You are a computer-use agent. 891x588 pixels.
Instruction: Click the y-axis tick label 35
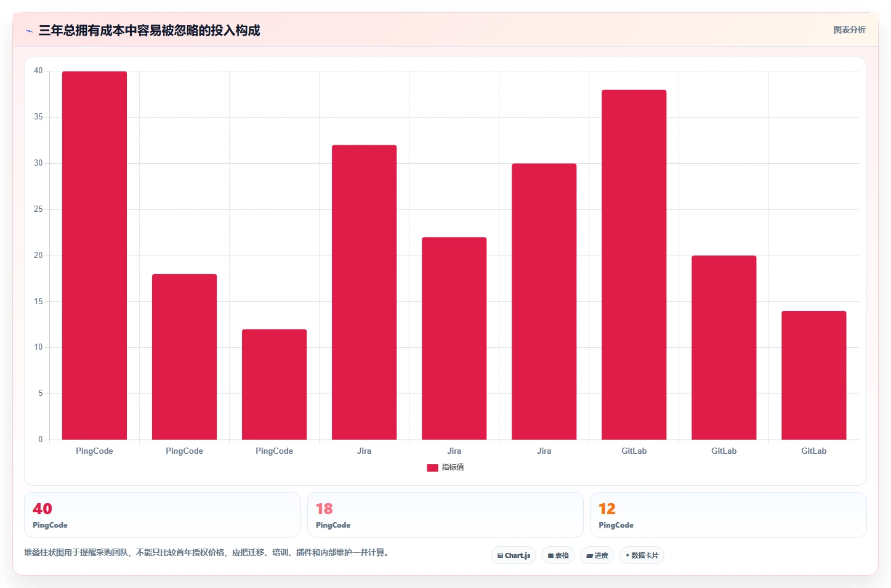click(x=38, y=117)
